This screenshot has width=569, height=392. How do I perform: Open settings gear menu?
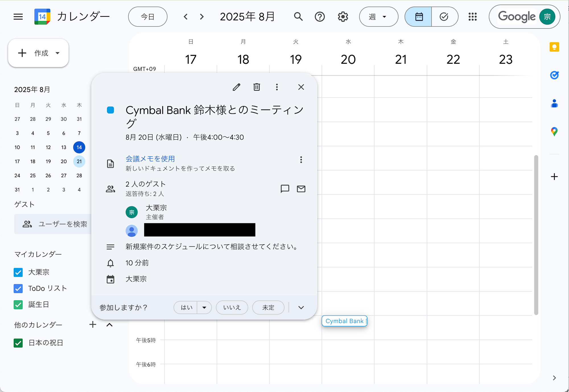coord(343,17)
